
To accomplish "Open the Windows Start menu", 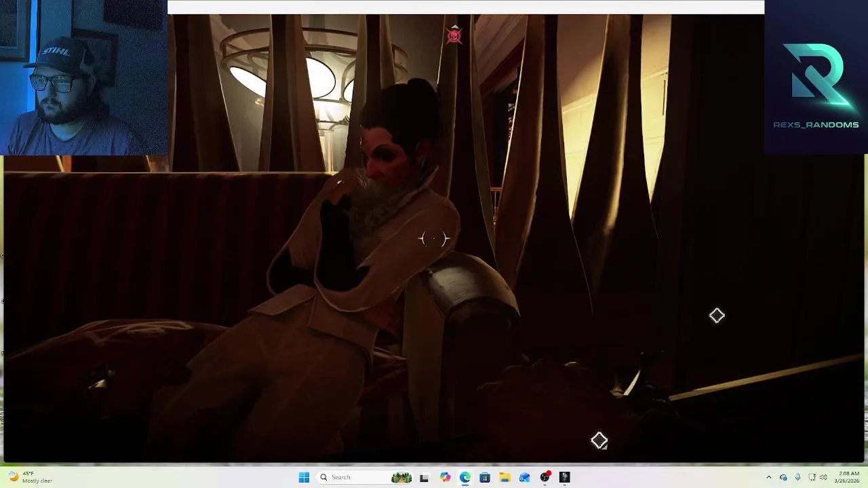I will tap(304, 477).
